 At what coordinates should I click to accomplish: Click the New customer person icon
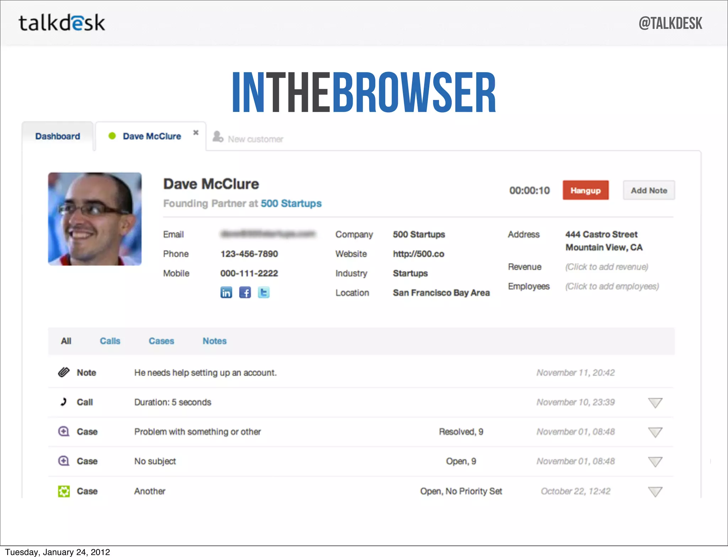[218, 136]
